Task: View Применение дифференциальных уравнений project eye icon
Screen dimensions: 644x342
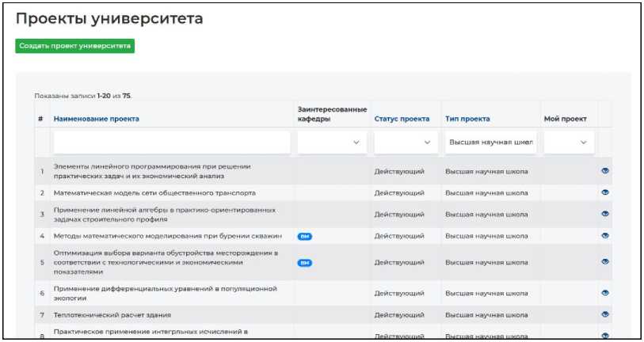Action: (604, 293)
